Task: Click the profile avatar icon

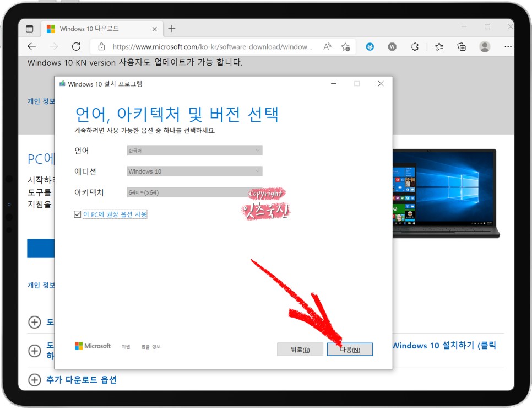Action: (485, 46)
